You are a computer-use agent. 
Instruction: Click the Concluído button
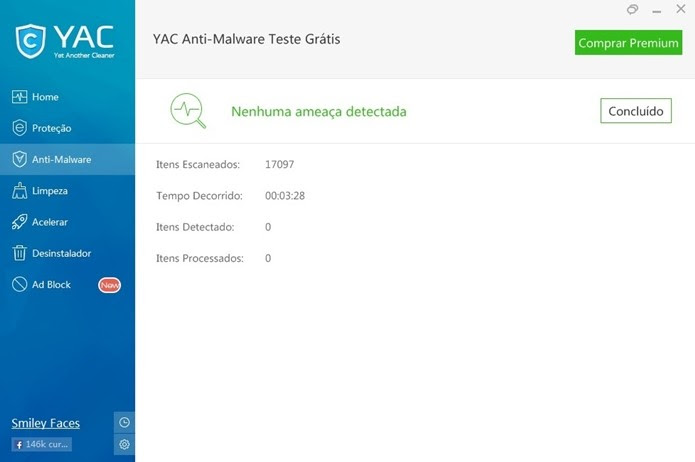tap(636, 111)
